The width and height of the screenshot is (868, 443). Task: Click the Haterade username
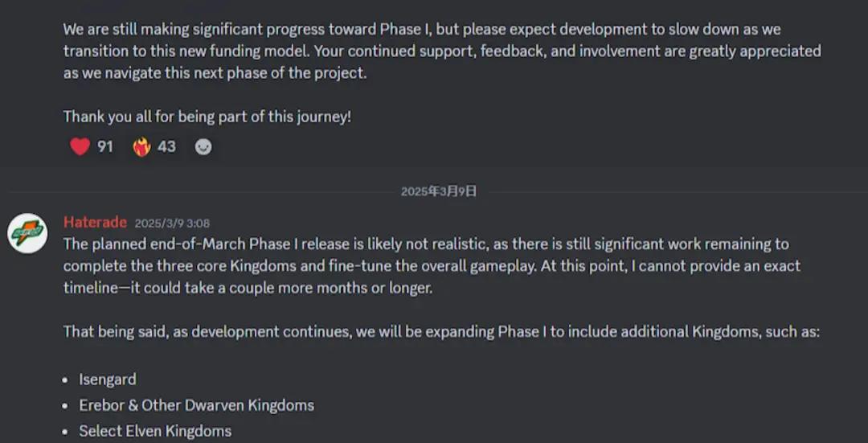tap(95, 223)
